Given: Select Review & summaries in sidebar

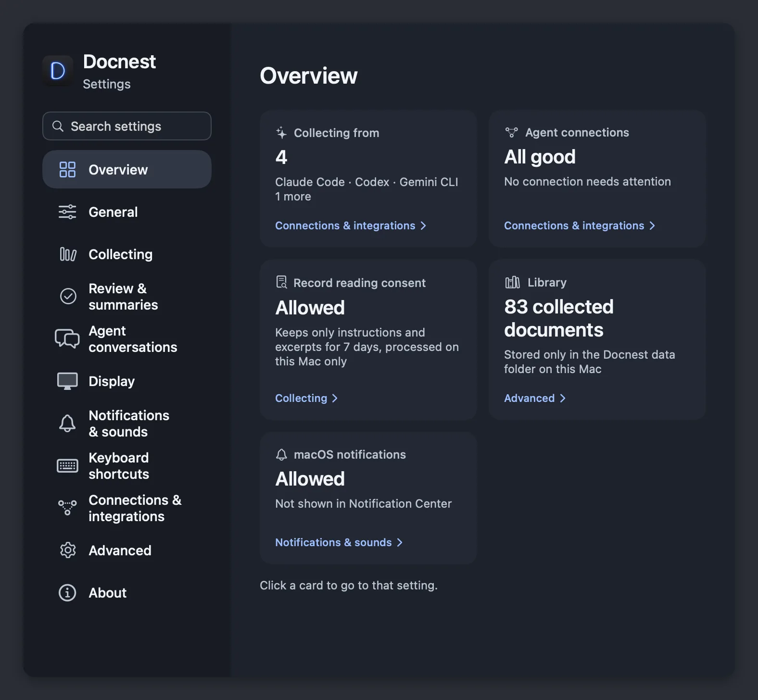Looking at the screenshot, I should click(x=127, y=297).
